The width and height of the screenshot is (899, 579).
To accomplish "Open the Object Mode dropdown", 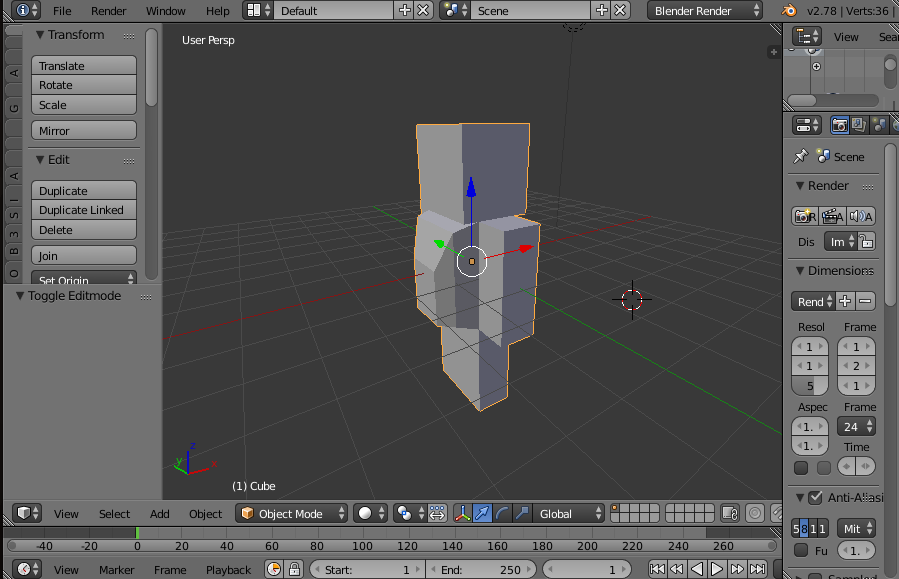I will pos(292,513).
